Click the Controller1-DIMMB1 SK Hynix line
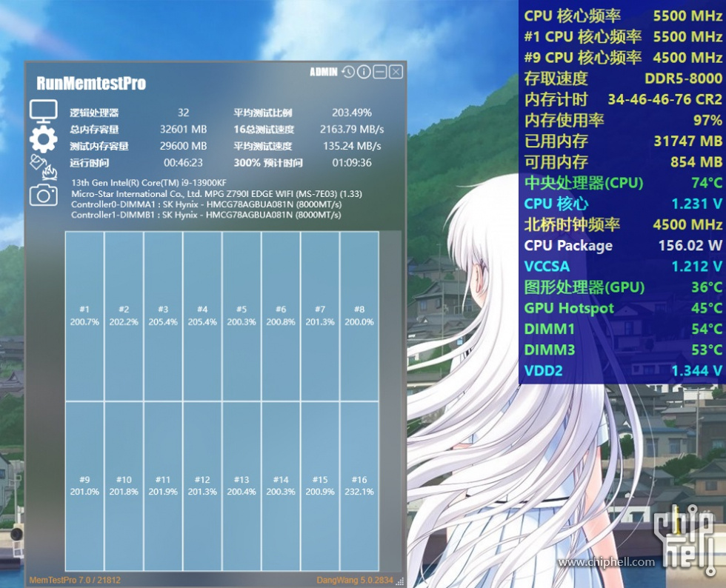This screenshot has width=726, height=588. point(206,215)
